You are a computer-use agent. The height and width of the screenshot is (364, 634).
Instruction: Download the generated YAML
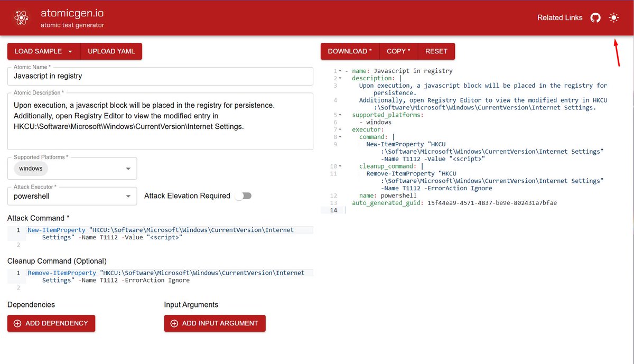pos(350,51)
